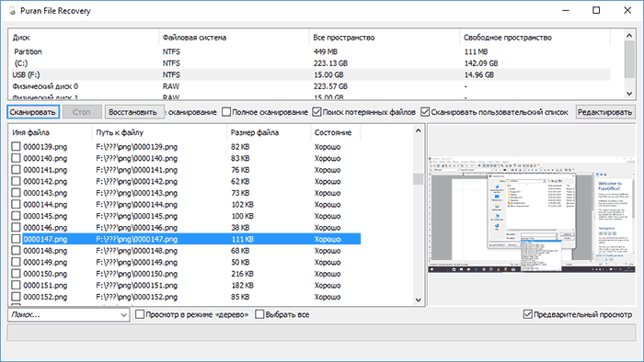Start scan with Сканировать button
Image resolution: width=644 pixels, height=362 pixels.
click(x=33, y=112)
